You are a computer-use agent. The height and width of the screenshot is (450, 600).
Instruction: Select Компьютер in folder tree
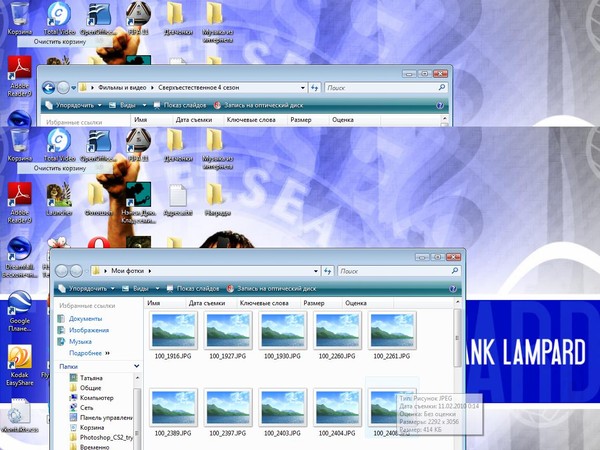96,398
